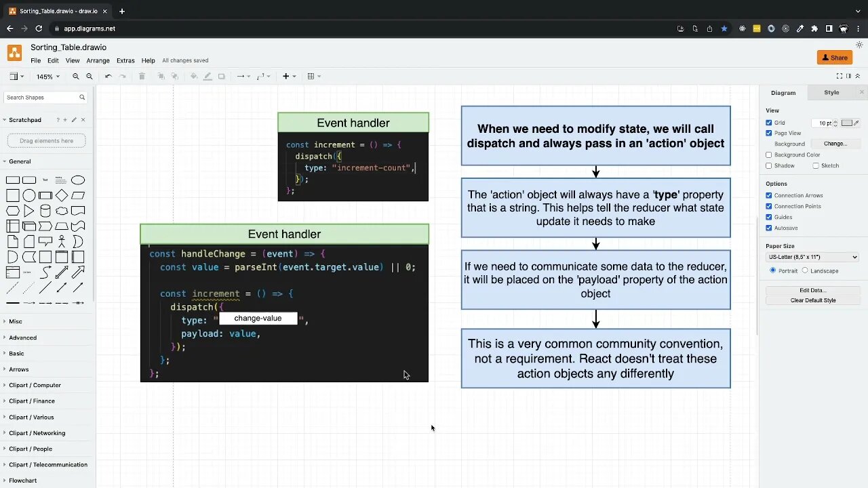868x488 pixels.
Task: Edit Scratchpad pencil icon
Action: (x=74, y=120)
